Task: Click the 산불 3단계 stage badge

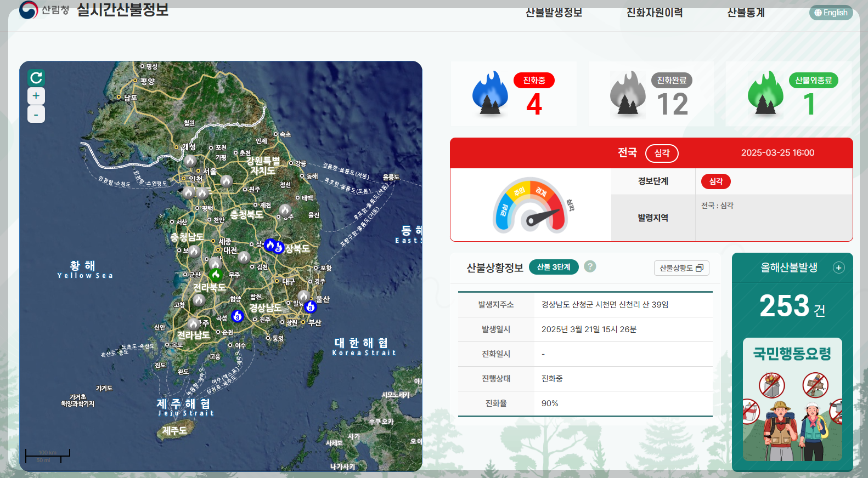Action: 554,267
